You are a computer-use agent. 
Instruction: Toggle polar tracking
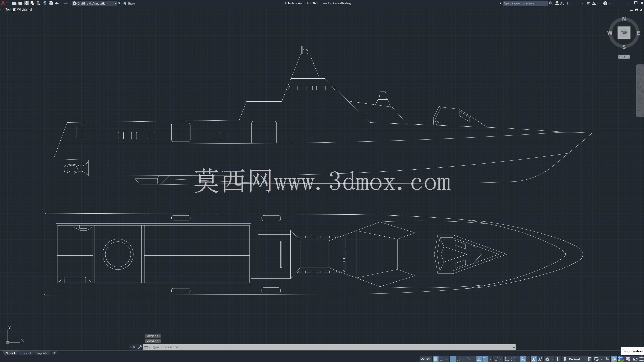coord(458,359)
